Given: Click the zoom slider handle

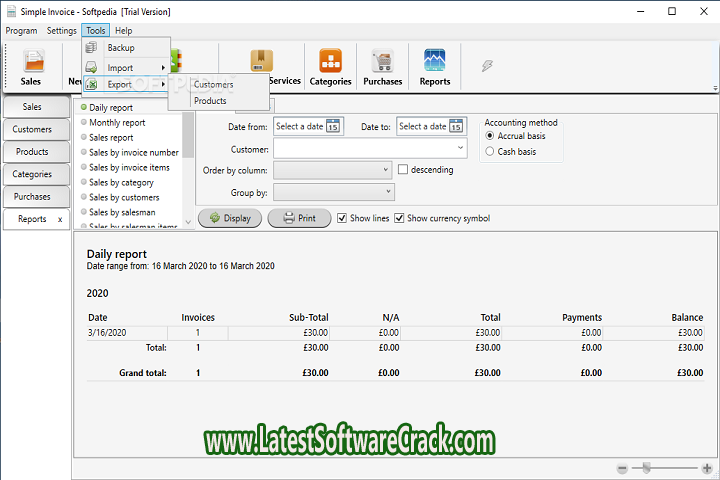Looking at the screenshot, I should tap(647, 468).
